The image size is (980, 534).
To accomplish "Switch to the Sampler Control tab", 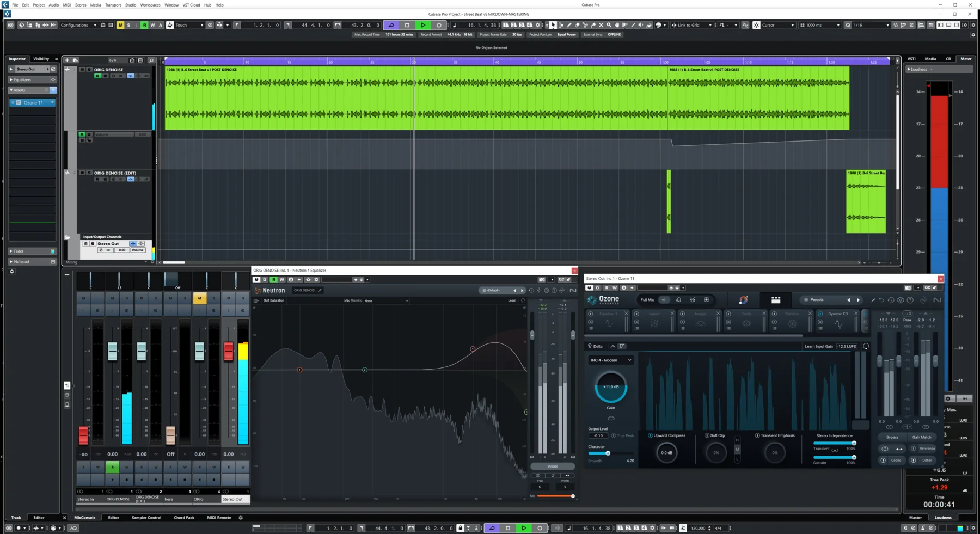I will click(146, 518).
